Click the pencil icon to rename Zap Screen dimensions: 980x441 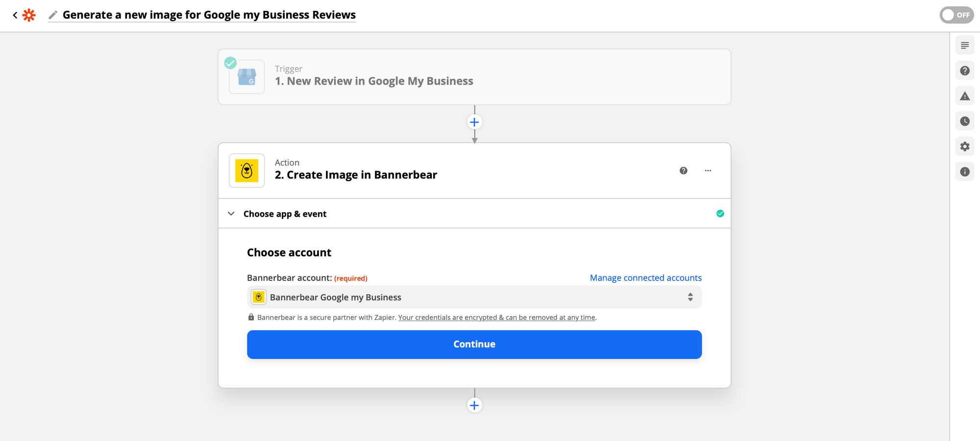coord(53,15)
